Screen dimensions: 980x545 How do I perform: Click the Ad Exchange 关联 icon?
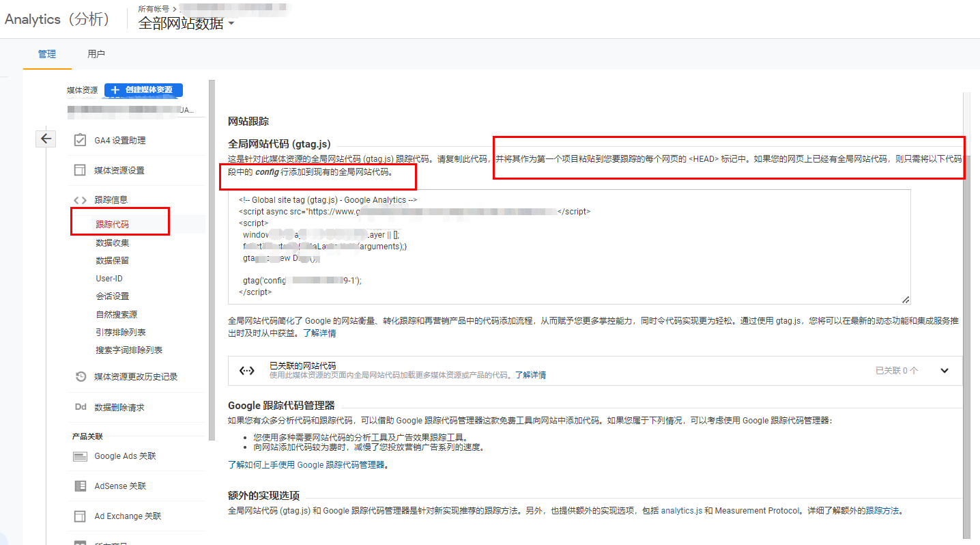(x=80, y=516)
